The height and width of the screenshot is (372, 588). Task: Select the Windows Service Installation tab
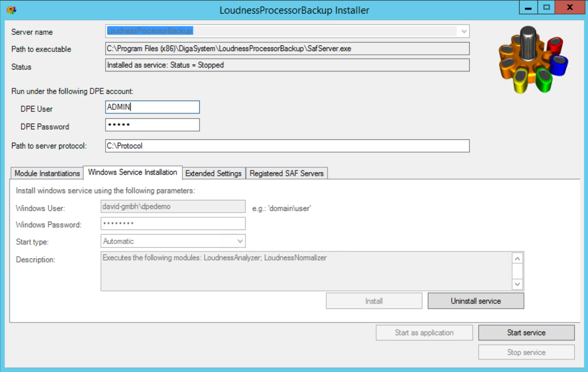click(x=132, y=173)
